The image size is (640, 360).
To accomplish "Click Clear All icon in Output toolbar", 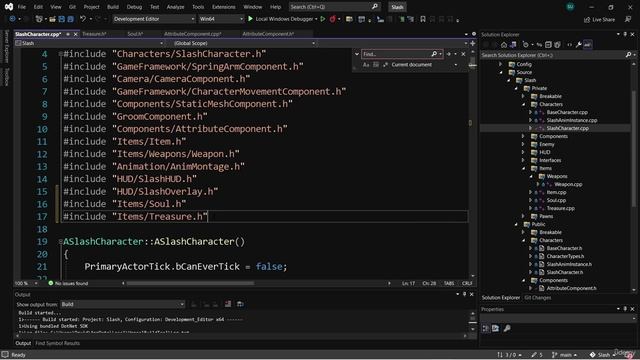I will point(228,304).
